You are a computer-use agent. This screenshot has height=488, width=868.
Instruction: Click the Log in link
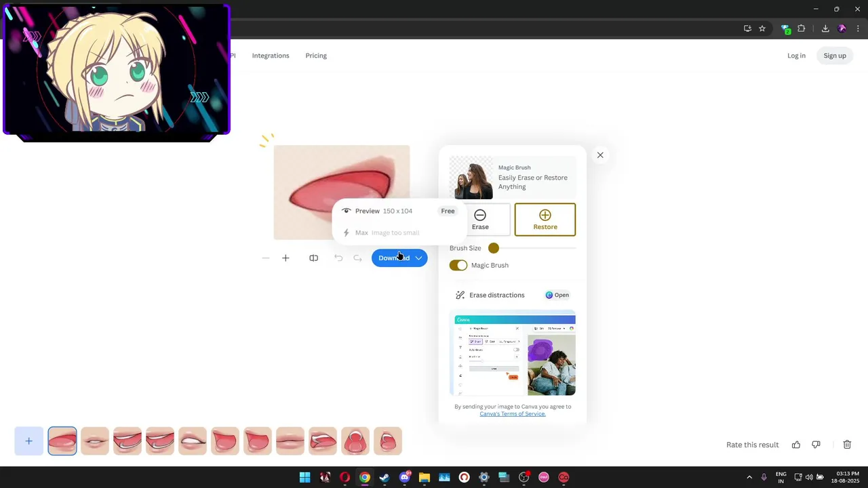796,56
